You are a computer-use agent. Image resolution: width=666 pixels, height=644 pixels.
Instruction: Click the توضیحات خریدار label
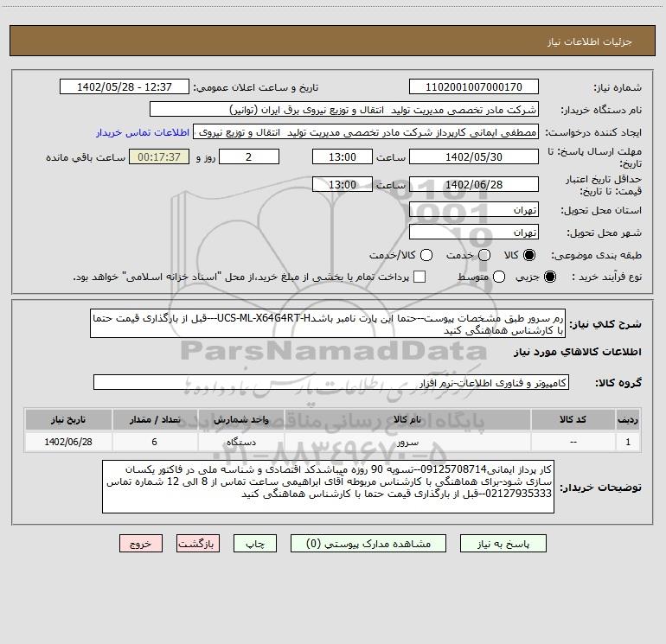(600, 488)
